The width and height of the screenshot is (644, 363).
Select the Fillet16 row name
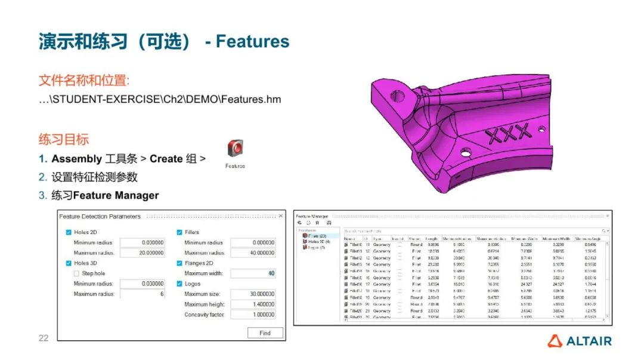355,284
